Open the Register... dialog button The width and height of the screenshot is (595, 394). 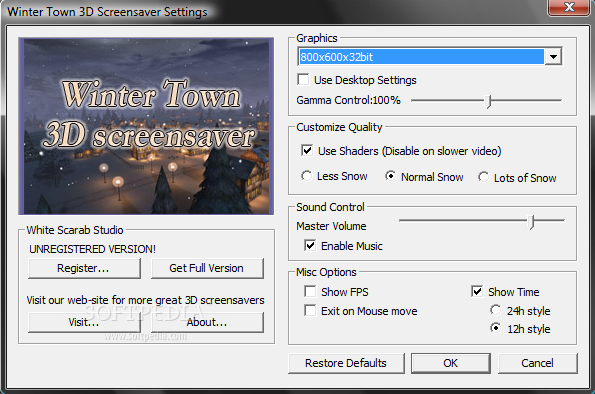(x=84, y=268)
